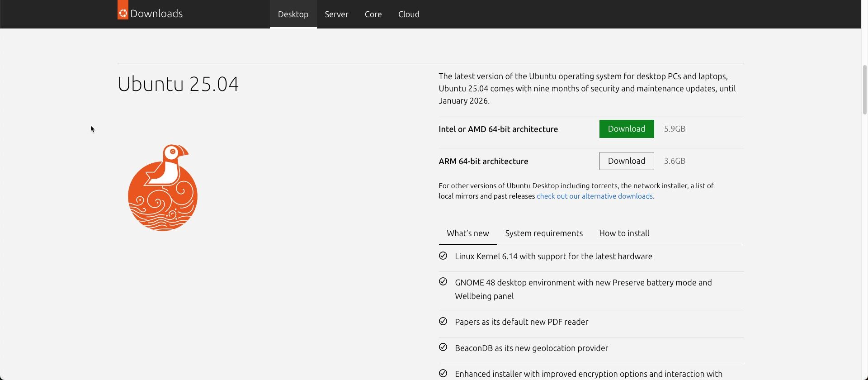Click the Ubuntu 25.04 puffin mascot image

(x=163, y=188)
